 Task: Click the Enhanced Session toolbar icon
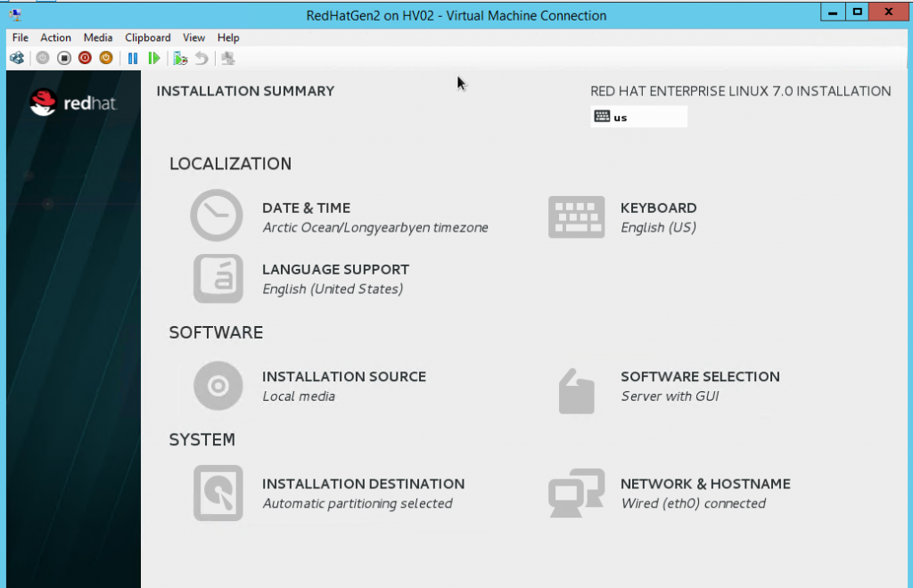pyautogui.click(x=228, y=58)
